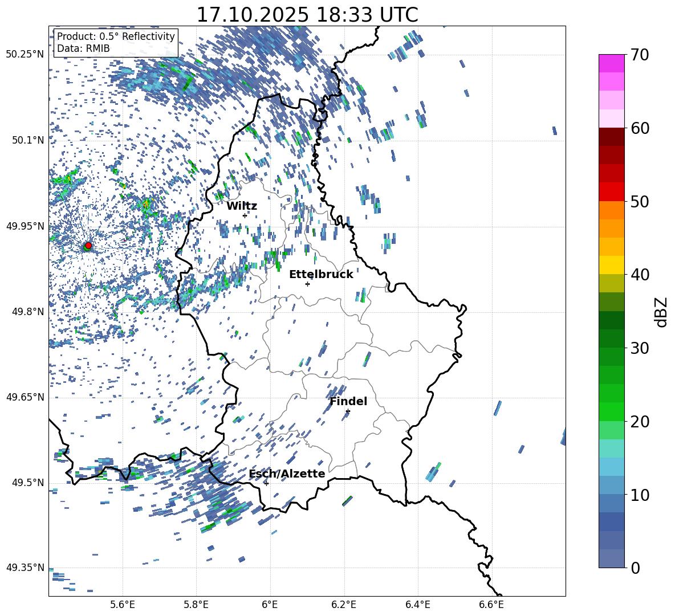Click the Findel city label

pyautogui.click(x=348, y=401)
